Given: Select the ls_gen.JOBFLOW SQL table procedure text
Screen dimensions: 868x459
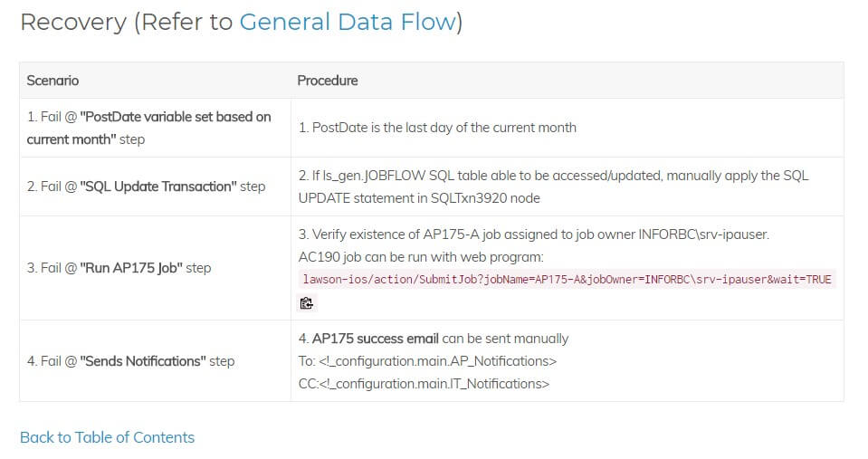Looking at the screenshot, I should 554,176.
